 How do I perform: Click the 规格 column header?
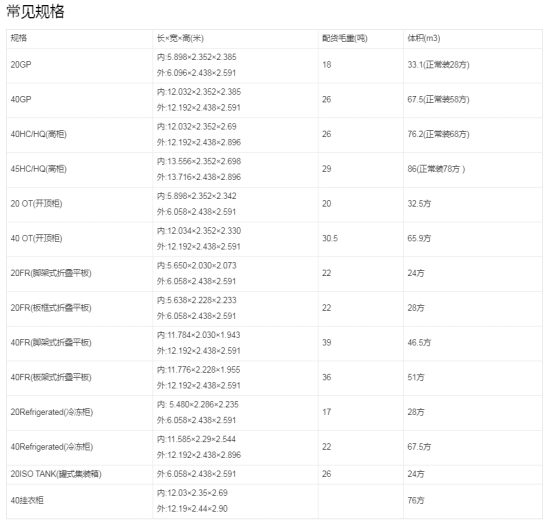pos(18,38)
